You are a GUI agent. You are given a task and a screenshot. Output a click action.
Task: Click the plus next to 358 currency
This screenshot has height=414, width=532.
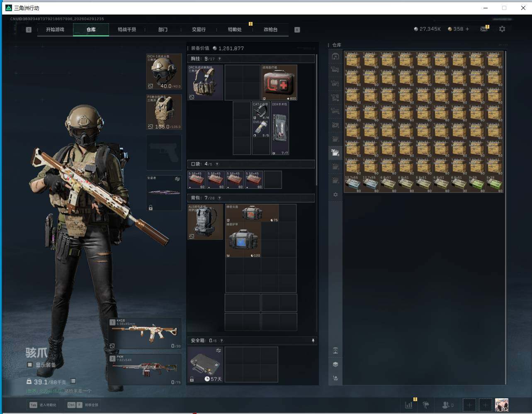(467, 29)
